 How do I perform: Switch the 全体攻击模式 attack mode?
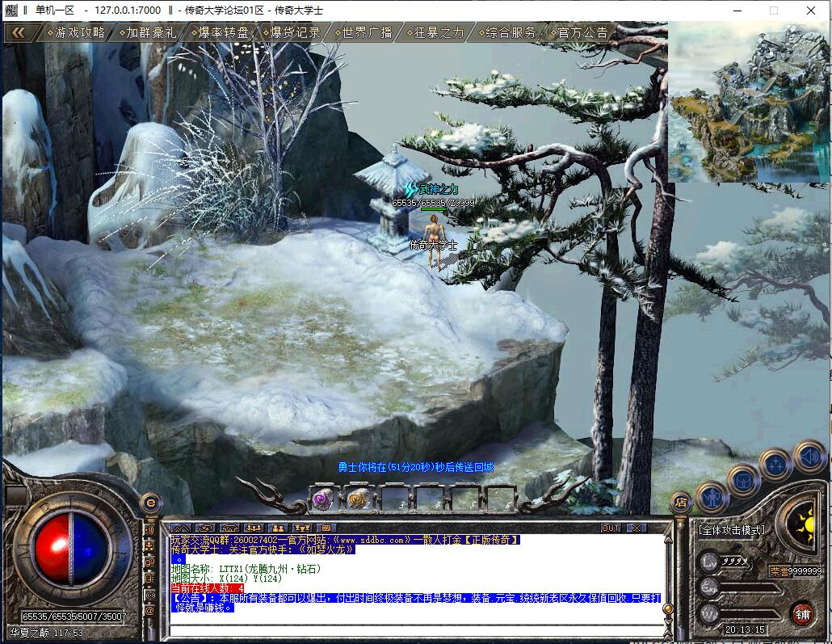coord(732,530)
